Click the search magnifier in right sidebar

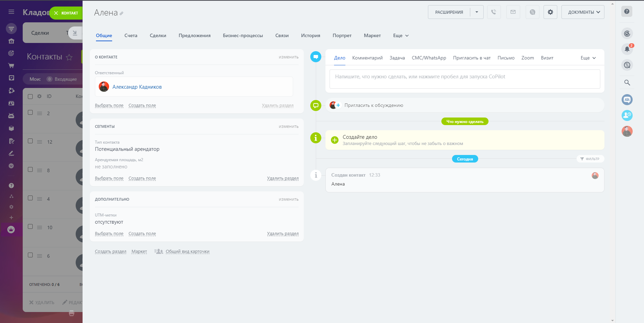pos(627,83)
